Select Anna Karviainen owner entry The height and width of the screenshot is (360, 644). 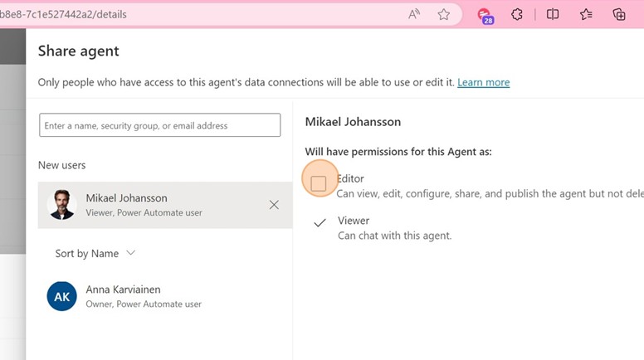pos(143,296)
